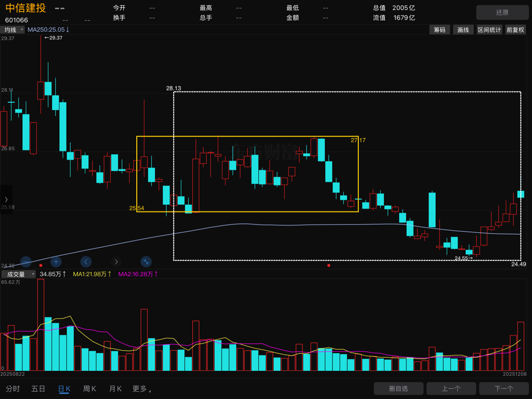
Task: Click the MA1:21.98万 volume label
Action: click(x=92, y=274)
